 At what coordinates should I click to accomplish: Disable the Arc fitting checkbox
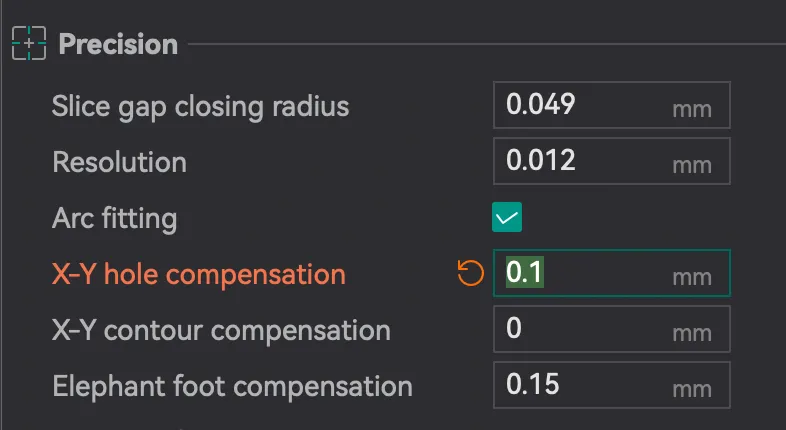[x=507, y=217]
